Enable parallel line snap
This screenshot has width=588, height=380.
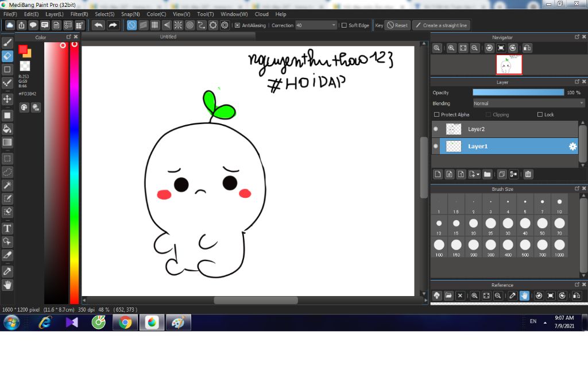[x=143, y=25]
